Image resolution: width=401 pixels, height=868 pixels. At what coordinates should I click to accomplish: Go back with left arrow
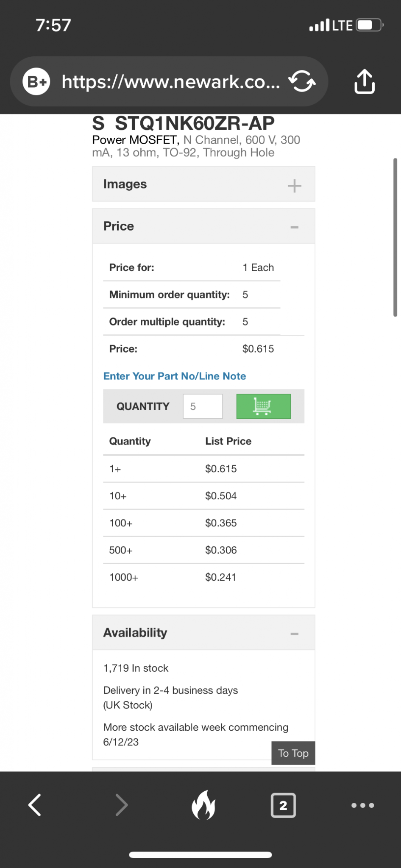35,805
